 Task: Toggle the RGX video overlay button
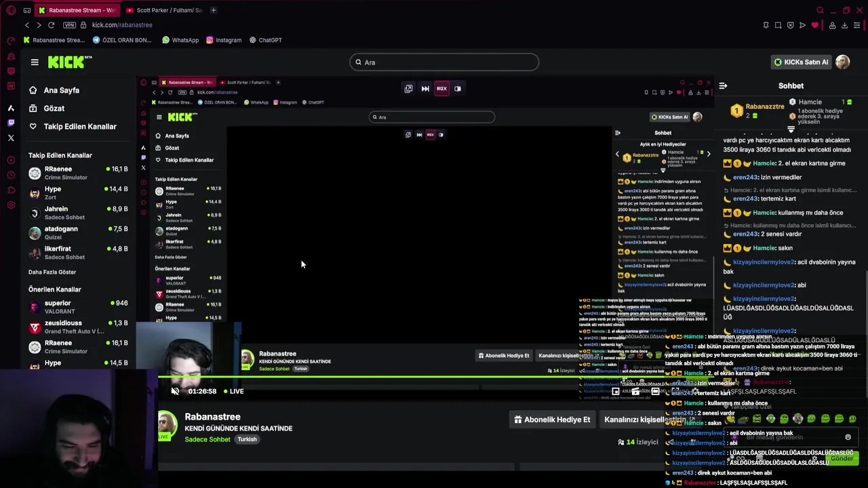click(x=441, y=89)
